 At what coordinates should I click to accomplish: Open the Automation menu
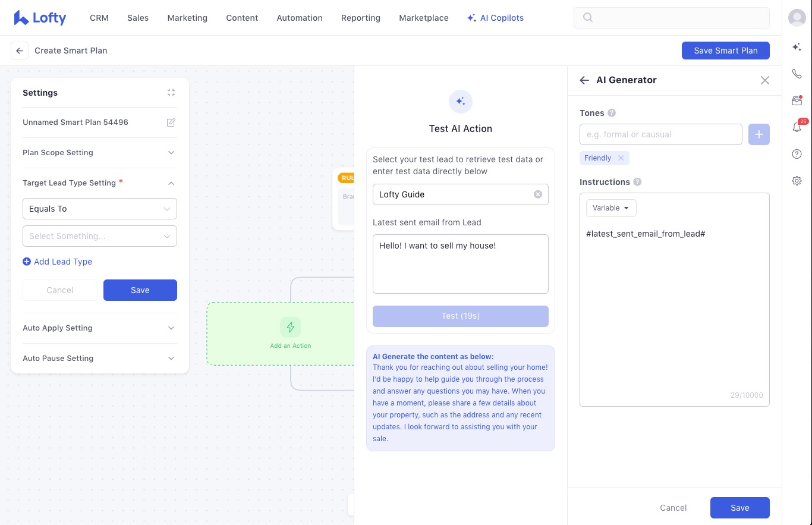click(x=300, y=18)
